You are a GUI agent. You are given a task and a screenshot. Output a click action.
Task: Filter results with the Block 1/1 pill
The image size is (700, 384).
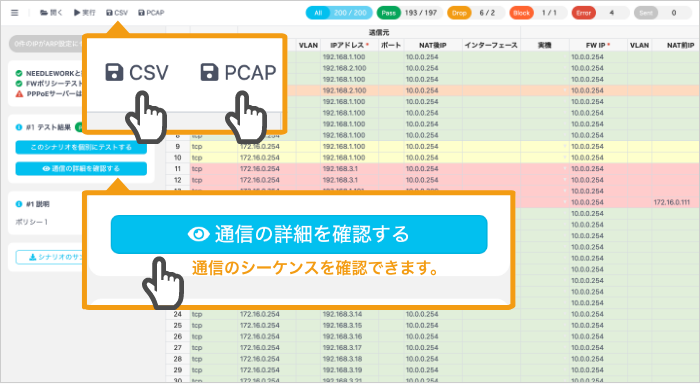(538, 13)
